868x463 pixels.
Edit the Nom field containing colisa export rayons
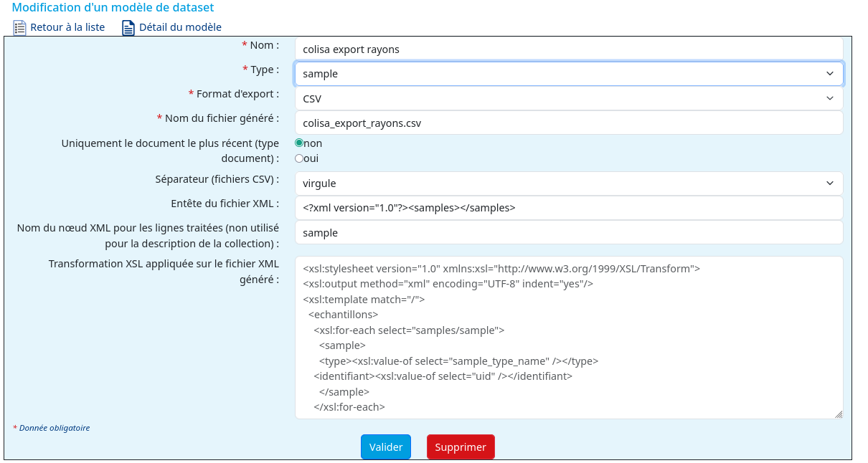click(569, 49)
